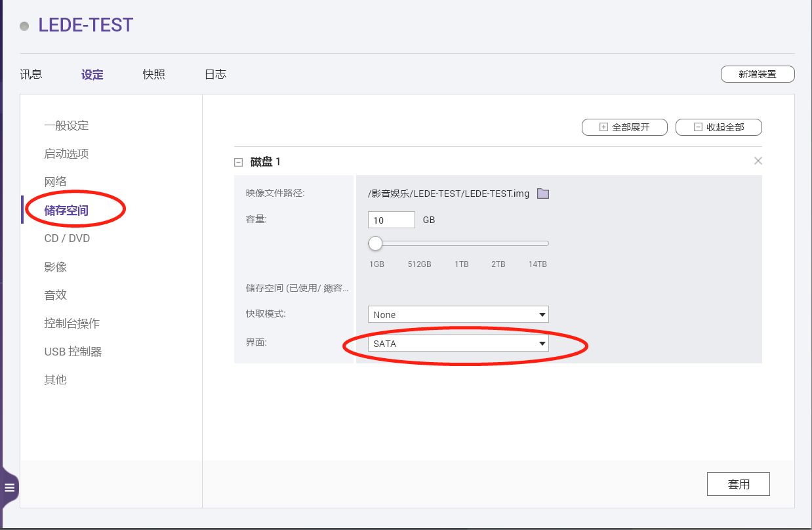Click the capacity GB input field
Viewport: 812px width, 530px height.
point(392,220)
